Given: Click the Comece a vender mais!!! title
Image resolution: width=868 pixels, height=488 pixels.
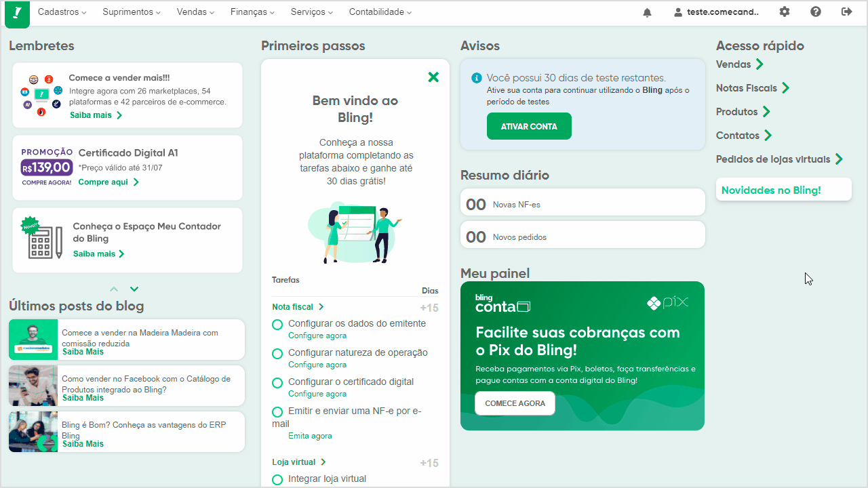Looking at the screenshot, I should pos(119,78).
